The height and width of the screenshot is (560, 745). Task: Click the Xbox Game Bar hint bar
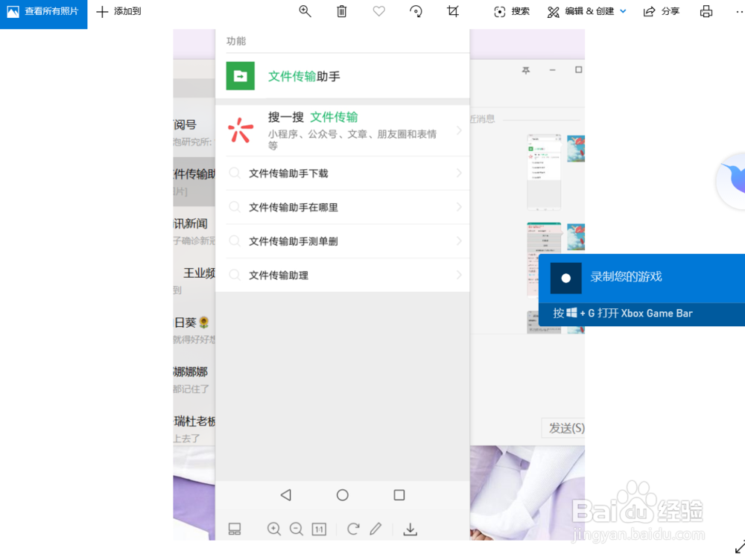click(641, 314)
